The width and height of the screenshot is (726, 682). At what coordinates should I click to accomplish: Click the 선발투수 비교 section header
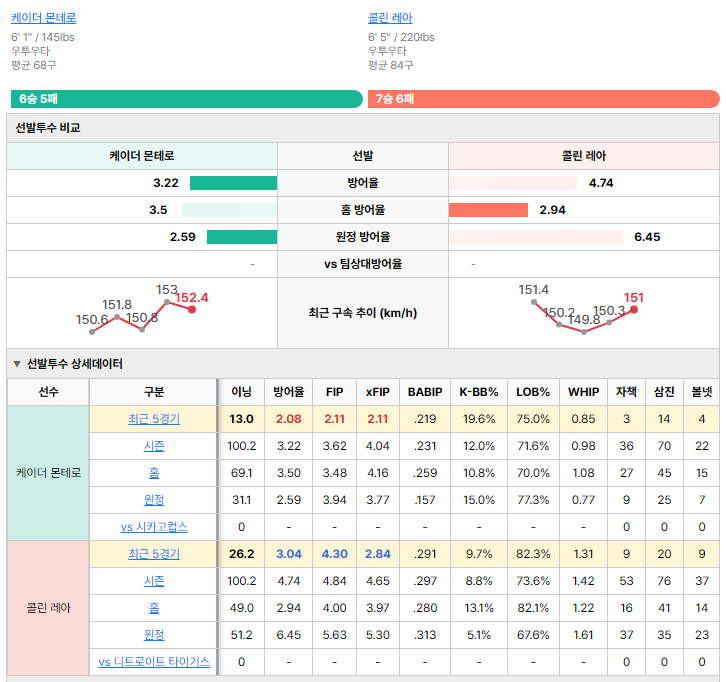pos(363,128)
